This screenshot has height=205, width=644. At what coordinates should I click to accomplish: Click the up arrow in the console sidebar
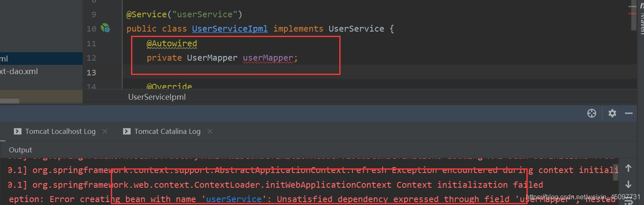point(628,168)
